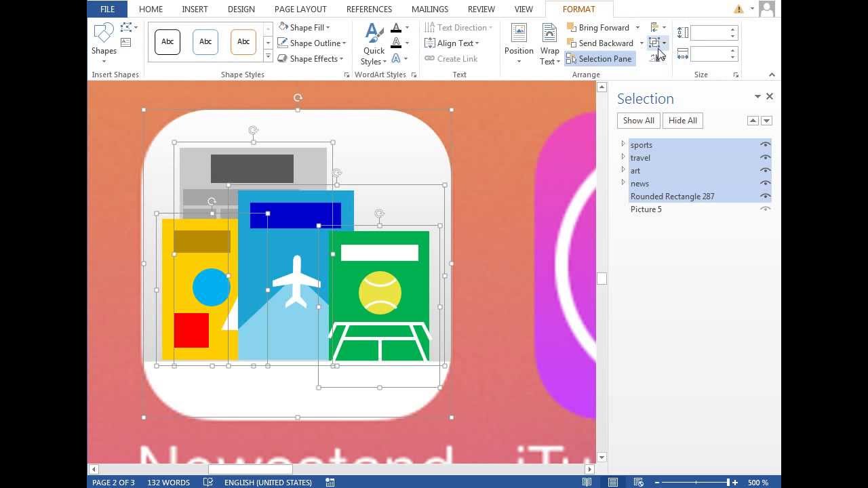The height and width of the screenshot is (488, 868).
Task: Click the Shape Fill icon
Action: pos(283,27)
